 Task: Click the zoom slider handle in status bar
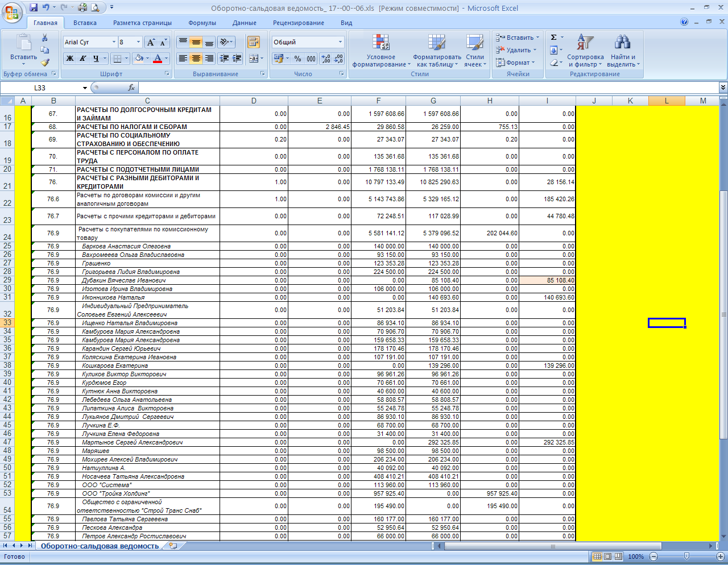686,556
